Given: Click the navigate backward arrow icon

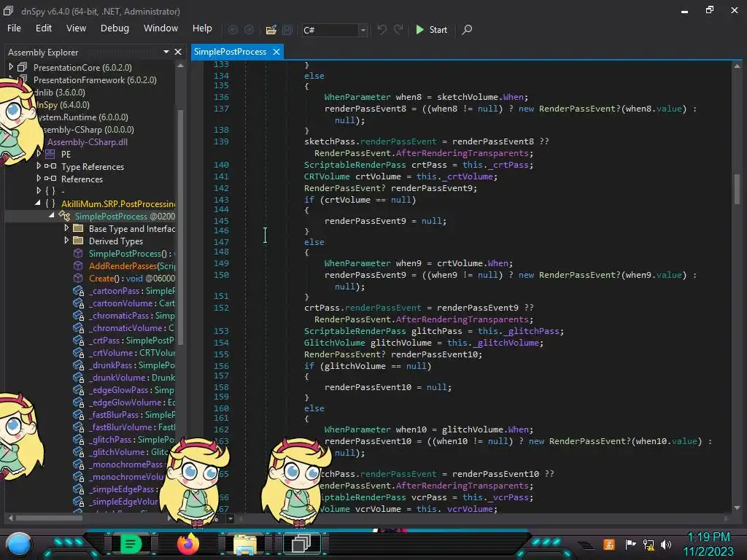Looking at the screenshot, I should pos(233,30).
